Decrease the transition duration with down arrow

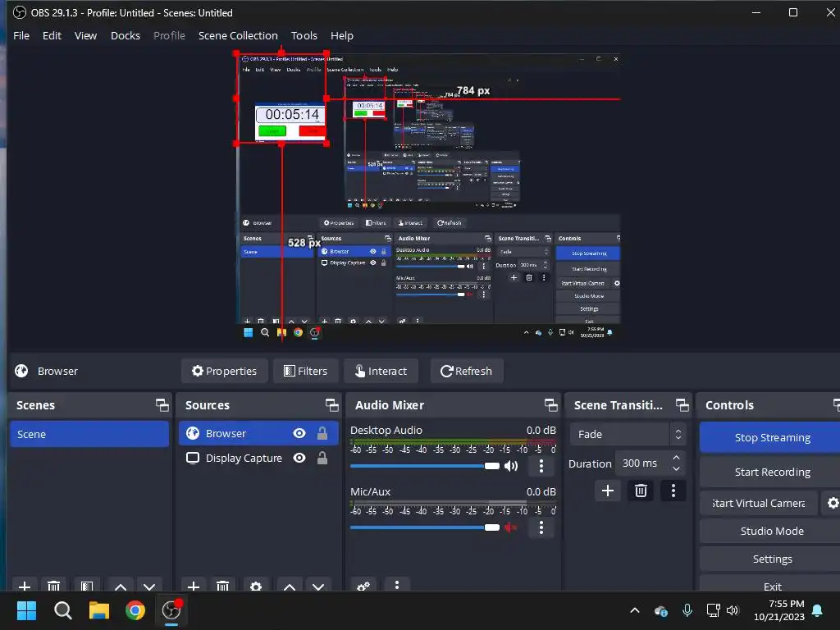tap(677, 468)
